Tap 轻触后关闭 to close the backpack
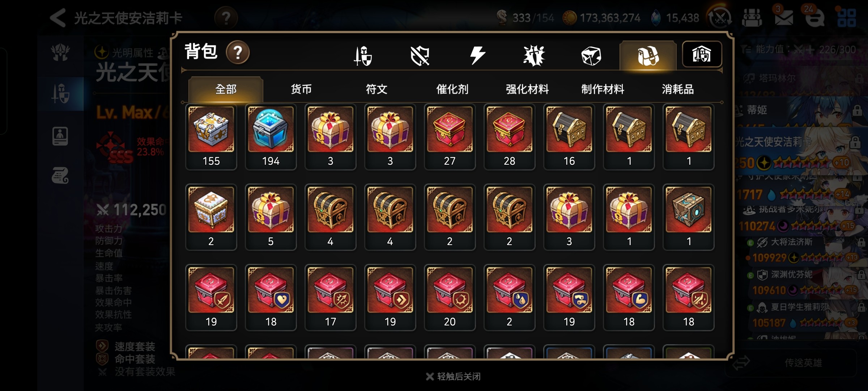 [x=454, y=377]
